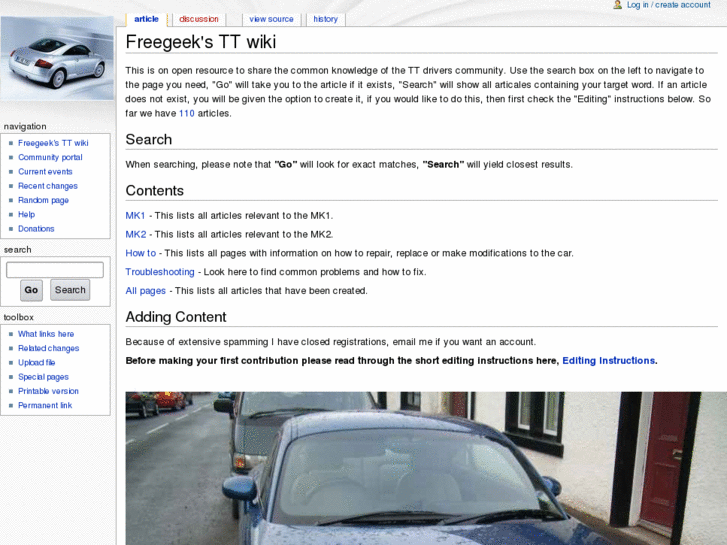Open Recent changes in navigation
The width and height of the screenshot is (727, 545).
coord(48,186)
